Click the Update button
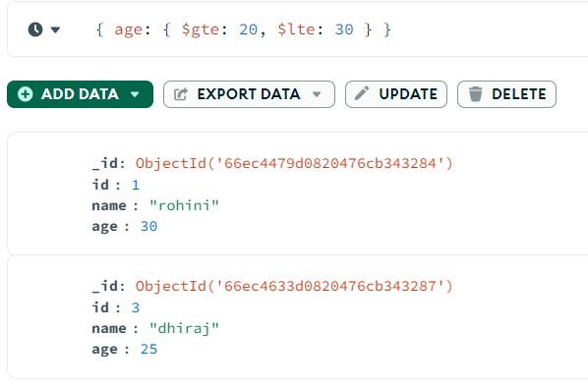Screen dimensions: 588x388 pyautogui.click(x=396, y=94)
